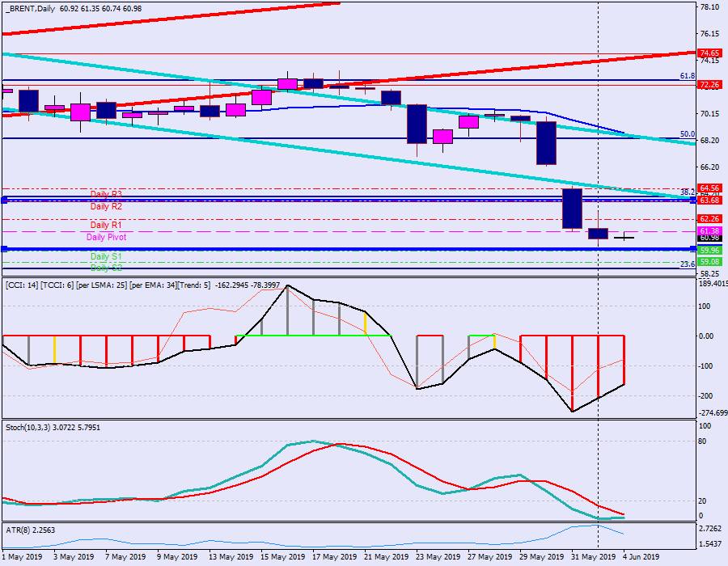The width and height of the screenshot is (728, 566).
Task: Click the latest small doji candle
Action: click(x=624, y=237)
